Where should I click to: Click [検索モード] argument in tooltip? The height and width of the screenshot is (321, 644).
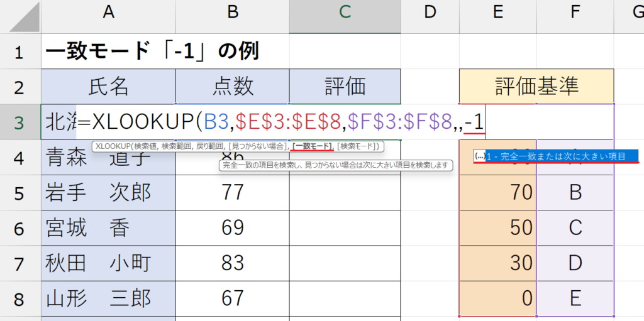point(358,146)
